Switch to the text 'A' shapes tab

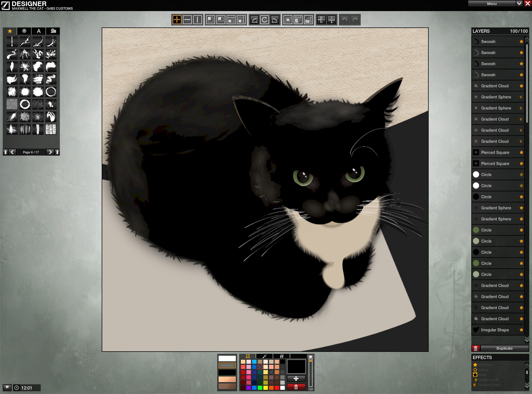point(39,31)
